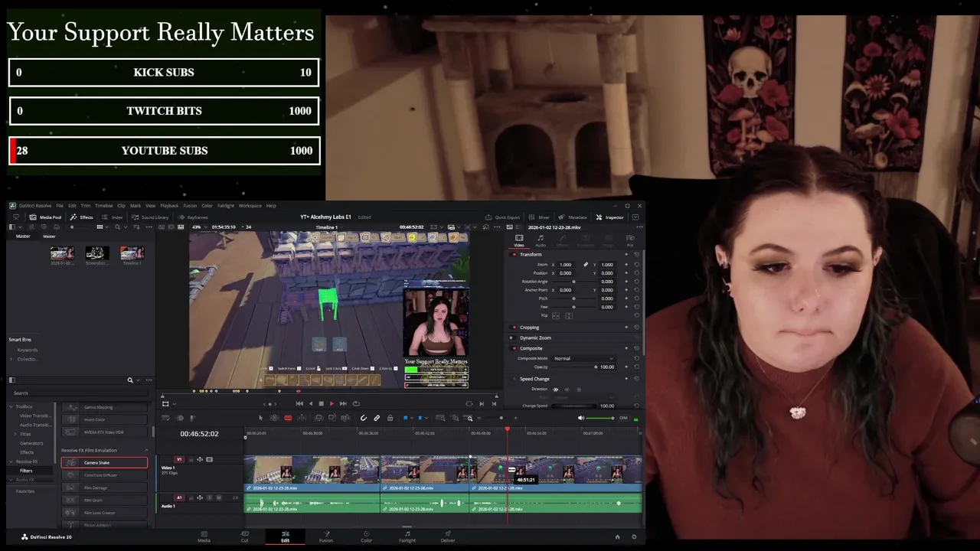Switch to the Fusion page
The height and width of the screenshot is (551, 980).
[x=326, y=536]
